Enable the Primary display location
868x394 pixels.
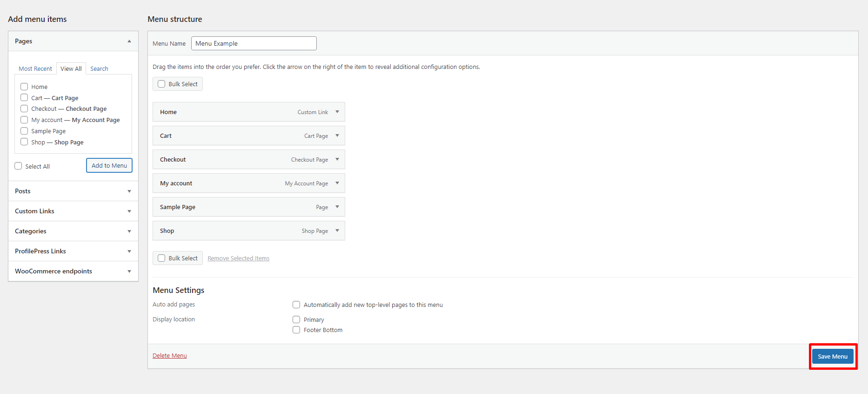click(x=296, y=319)
